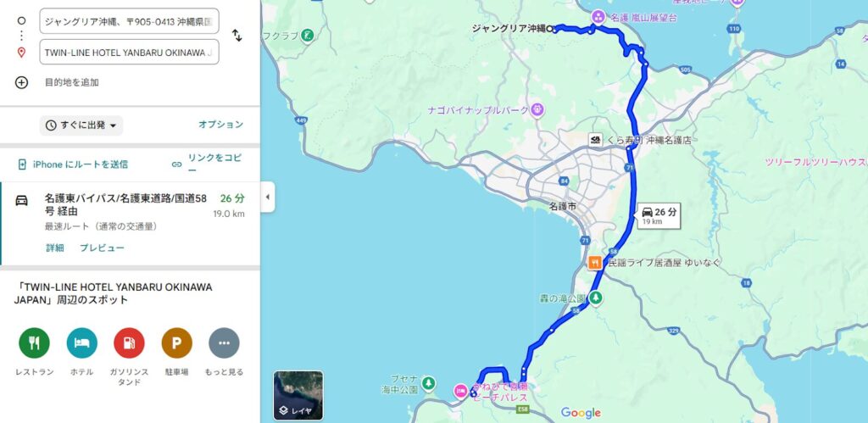Open the すぐに出発 departure time dropdown
868x423 pixels.
point(81,125)
